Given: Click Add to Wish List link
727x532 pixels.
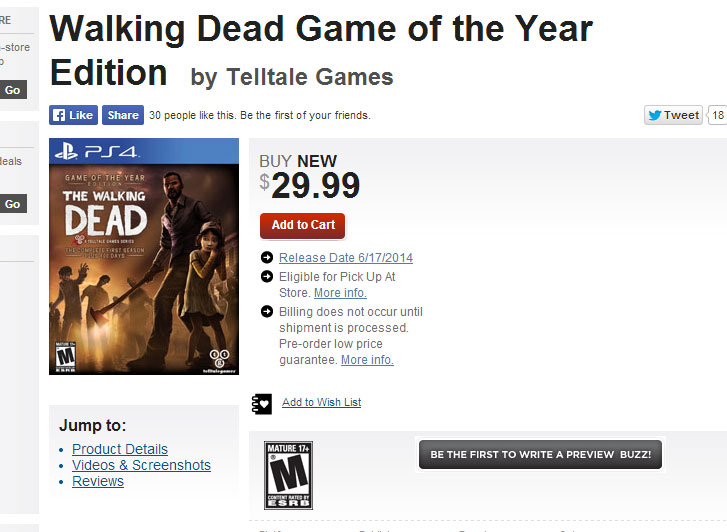Looking at the screenshot, I should coord(321,402).
